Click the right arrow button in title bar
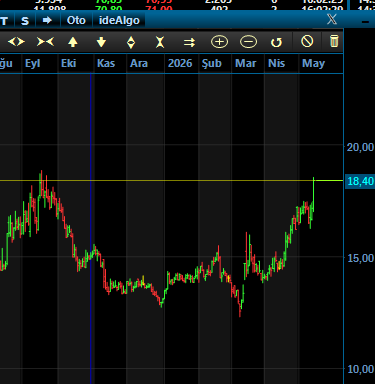 point(47,20)
